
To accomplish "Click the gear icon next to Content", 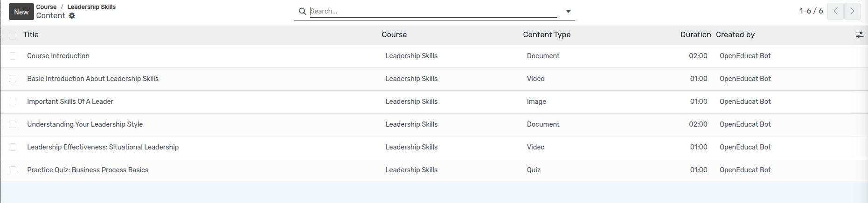I will (x=72, y=16).
